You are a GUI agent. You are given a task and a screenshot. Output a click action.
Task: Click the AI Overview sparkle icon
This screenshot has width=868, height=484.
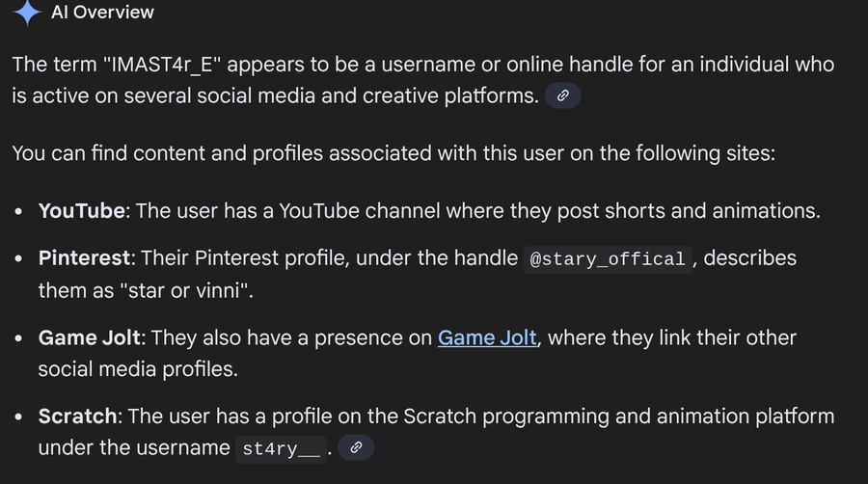(26, 12)
